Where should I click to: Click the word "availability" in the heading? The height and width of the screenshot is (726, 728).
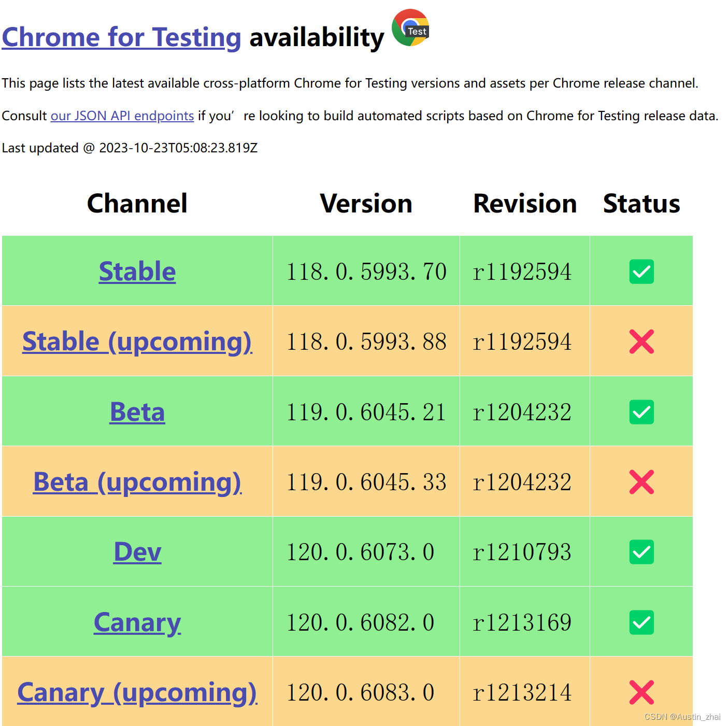click(317, 37)
